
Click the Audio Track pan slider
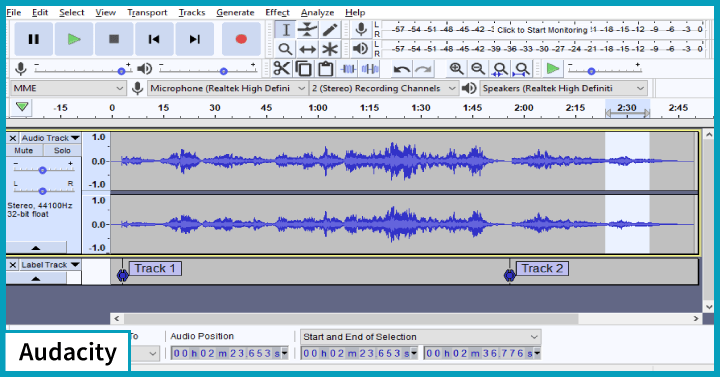43,190
